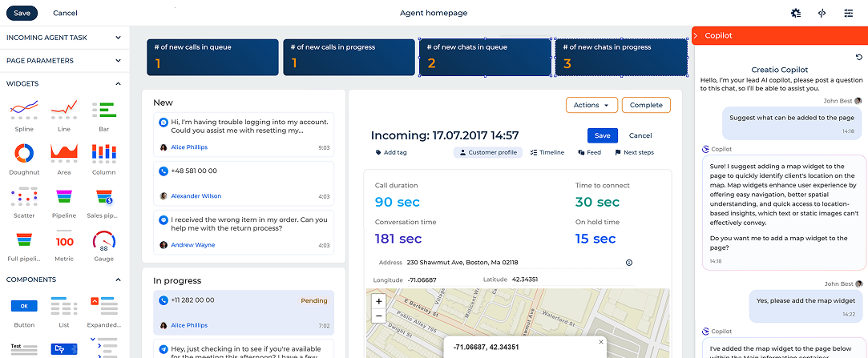The image size is (868, 358).
Task: Switch to the Timeline tab
Action: point(547,152)
